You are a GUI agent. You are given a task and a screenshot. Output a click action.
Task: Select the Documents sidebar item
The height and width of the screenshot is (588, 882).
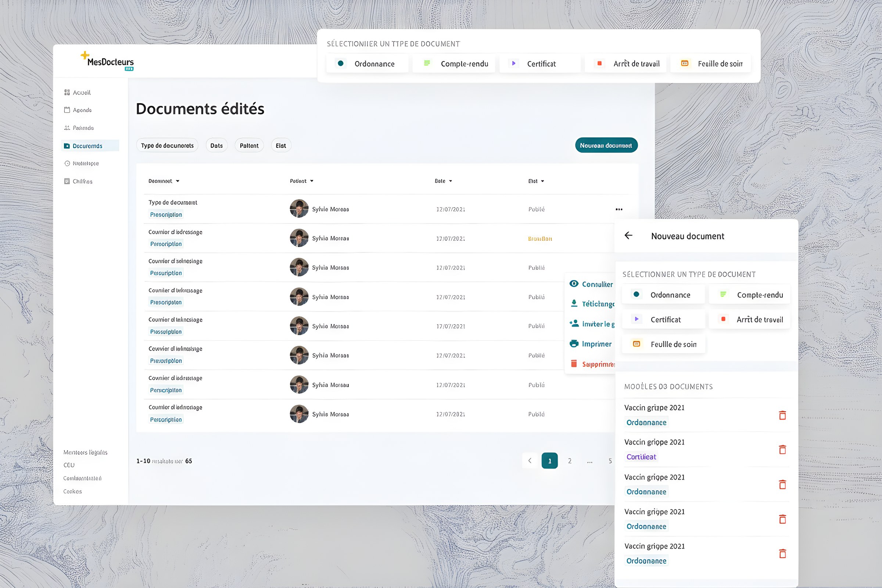coord(90,146)
